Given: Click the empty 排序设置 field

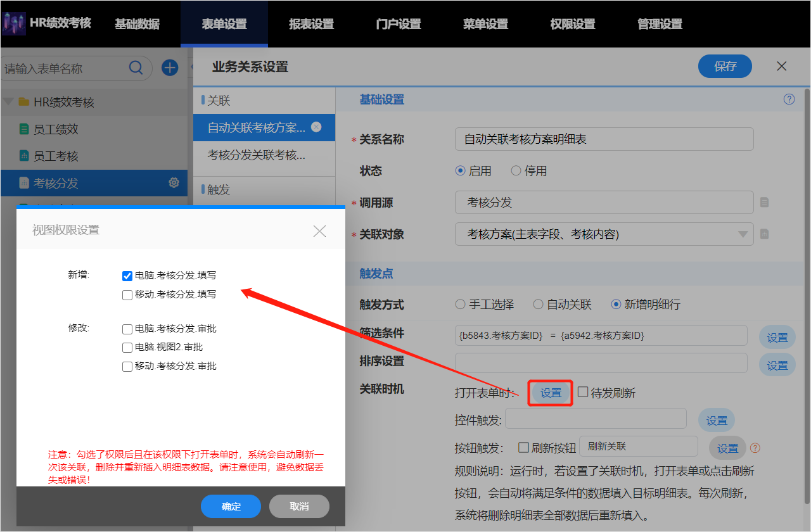Looking at the screenshot, I should (601, 363).
